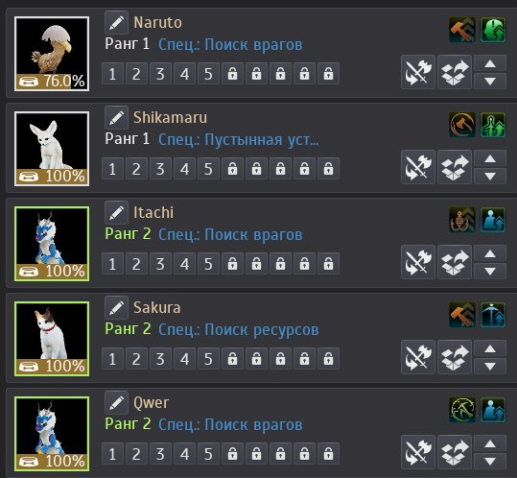Click Naruto's orange hammer skill icon
517x478 pixels.
462,30
